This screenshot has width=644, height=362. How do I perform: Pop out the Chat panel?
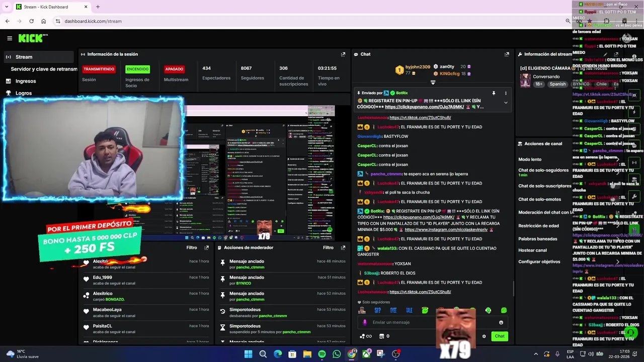click(507, 54)
